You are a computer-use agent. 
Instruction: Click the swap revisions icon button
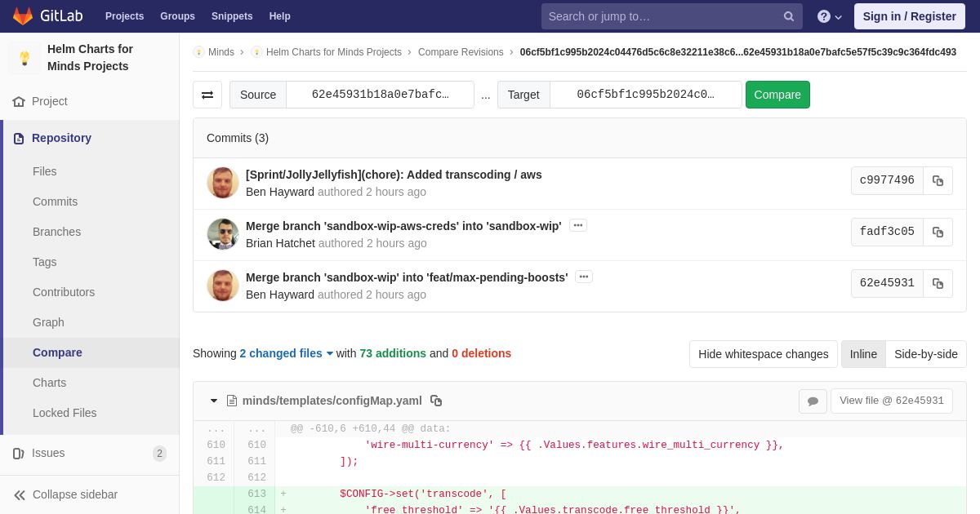(x=207, y=95)
